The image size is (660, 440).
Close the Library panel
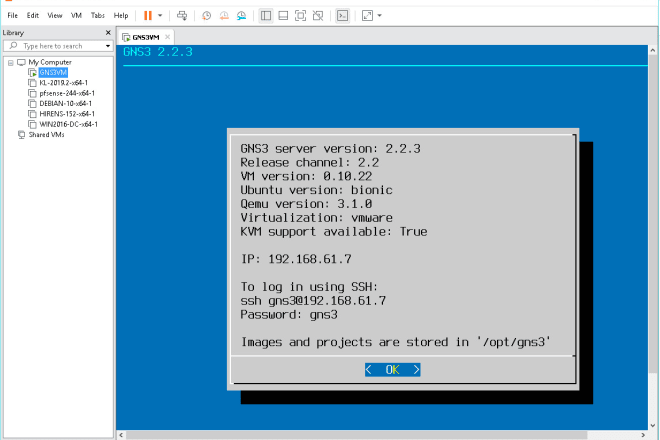click(x=108, y=32)
